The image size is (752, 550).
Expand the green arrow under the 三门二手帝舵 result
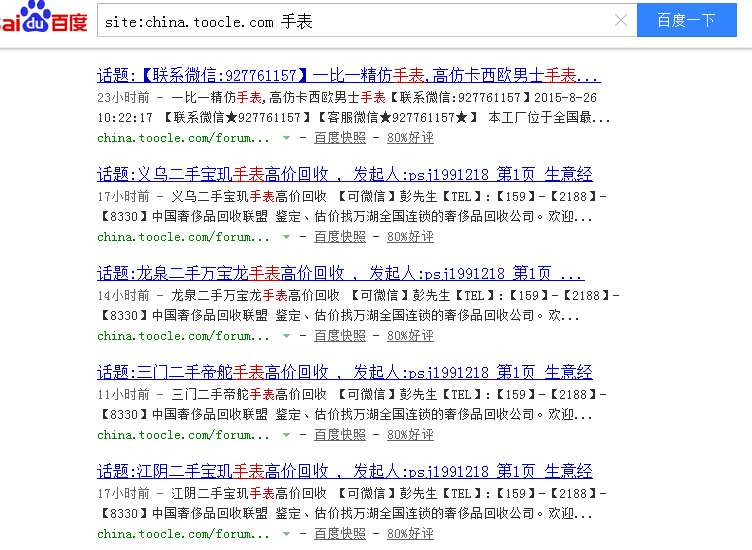286,435
